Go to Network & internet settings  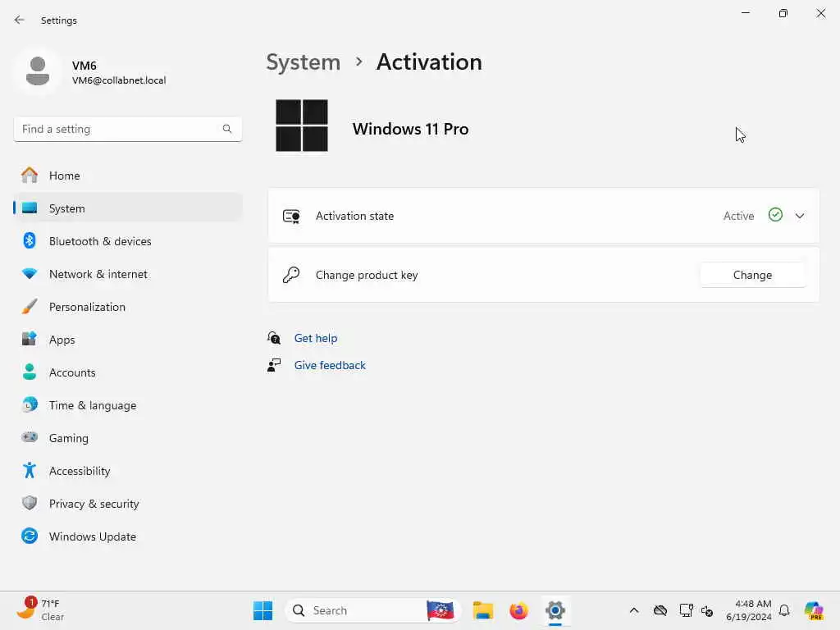tap(127, 274)
